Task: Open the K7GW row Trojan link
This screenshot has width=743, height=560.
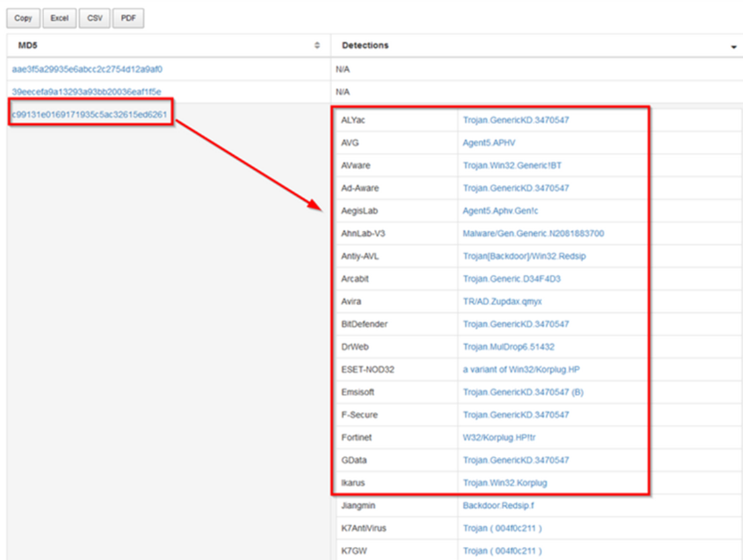Action: point(503,551)
